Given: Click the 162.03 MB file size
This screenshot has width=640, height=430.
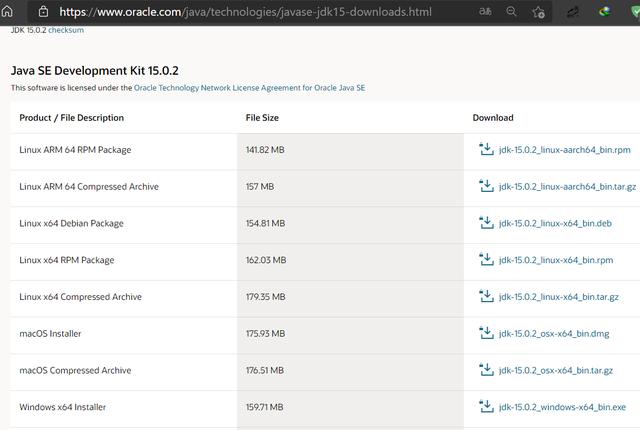Looking at the screenshot, I should pos(266,260).
